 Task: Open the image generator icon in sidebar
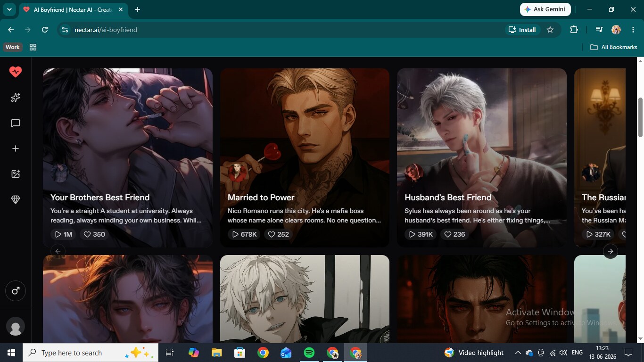tap(16, 174)
